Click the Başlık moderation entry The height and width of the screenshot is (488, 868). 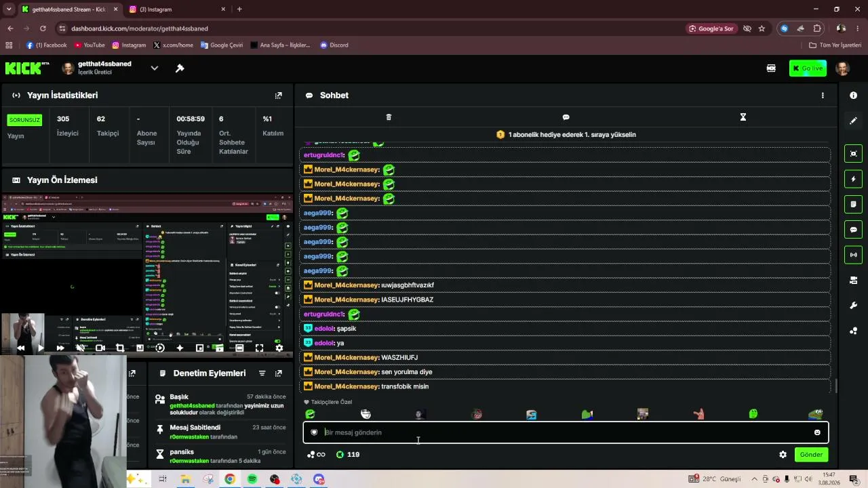[221, 405]
